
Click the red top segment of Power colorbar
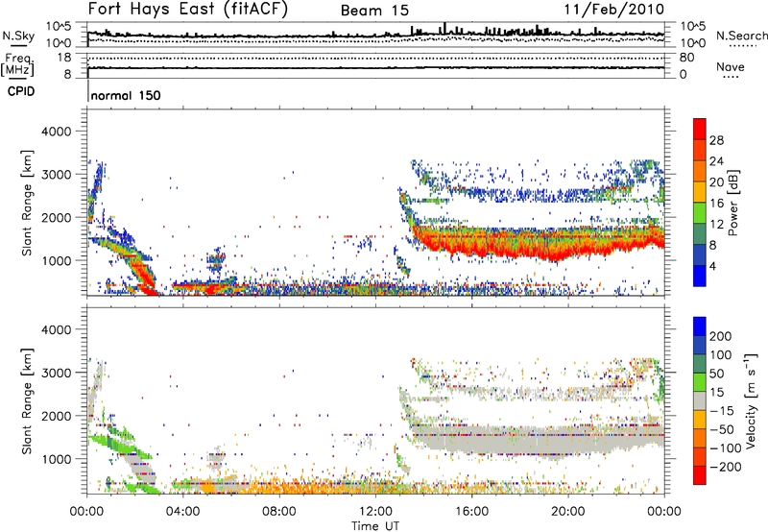pyautogui.click(x=700, y=129)
